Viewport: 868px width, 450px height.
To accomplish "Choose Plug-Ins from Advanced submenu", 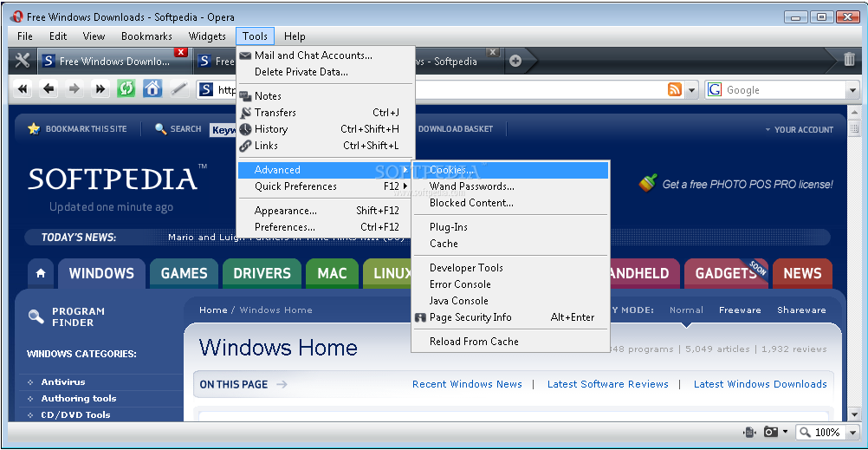I will [510, 227].
